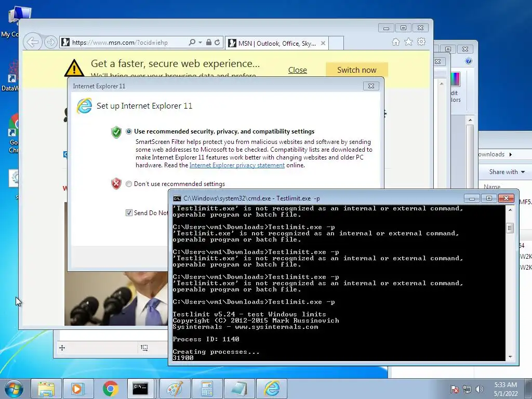The width and height of the screenshot is (532, 399).
Task: Open Action Center flag in system tray
Action: coord(454,389)
